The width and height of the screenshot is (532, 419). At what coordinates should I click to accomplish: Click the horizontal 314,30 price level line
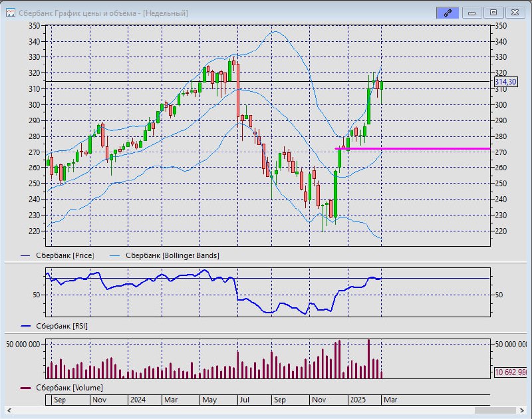click(x=268, y=81)
